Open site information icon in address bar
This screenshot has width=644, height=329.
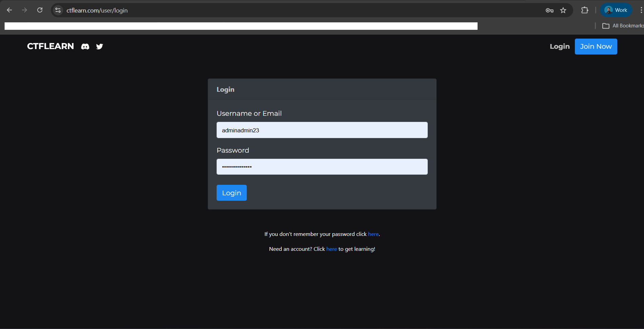[58, 10]
